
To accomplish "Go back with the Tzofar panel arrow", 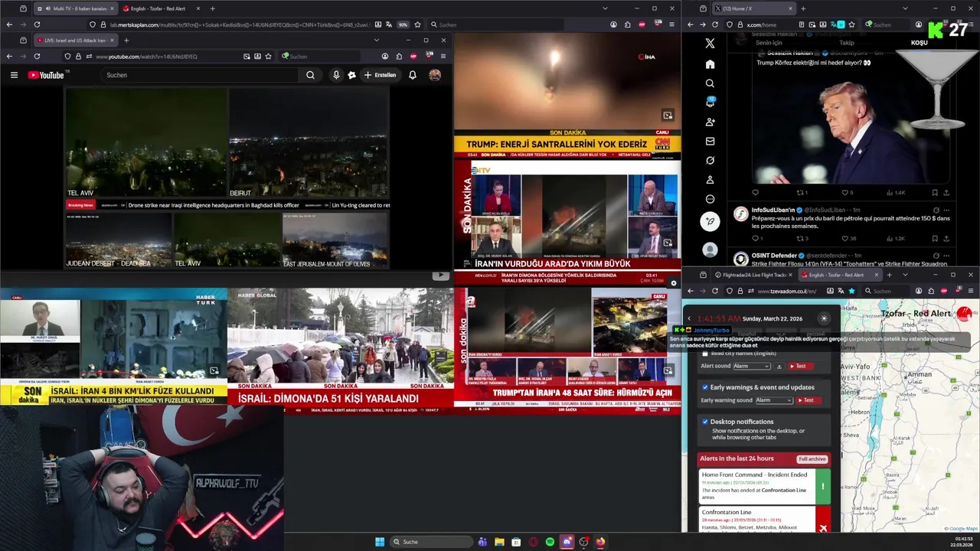I will pos(688,318).
